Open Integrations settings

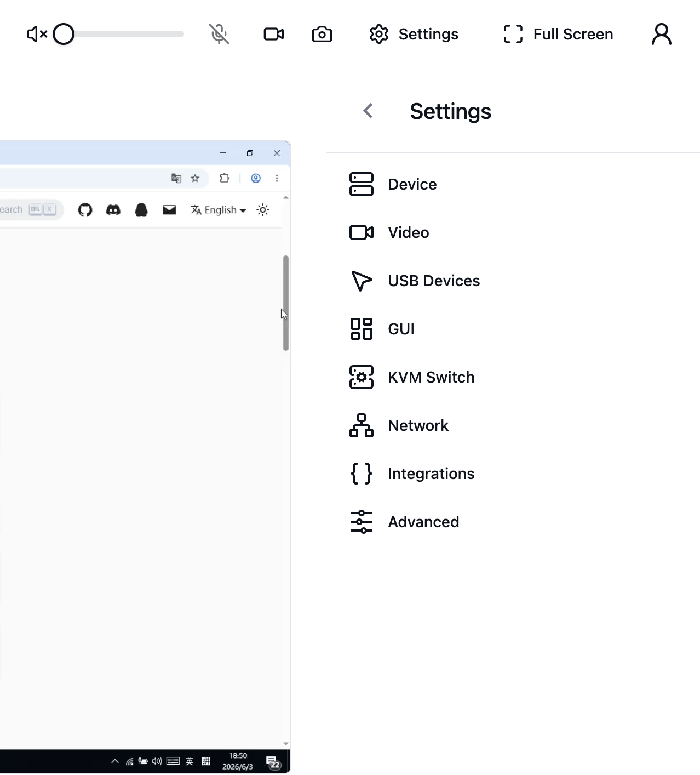click(x=412, y=474)
